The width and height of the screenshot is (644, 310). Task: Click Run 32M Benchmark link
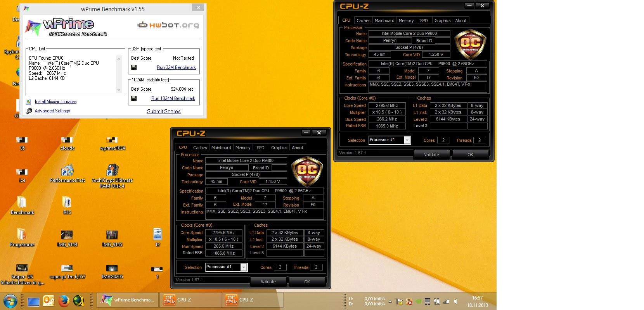[x=176, y=67]
